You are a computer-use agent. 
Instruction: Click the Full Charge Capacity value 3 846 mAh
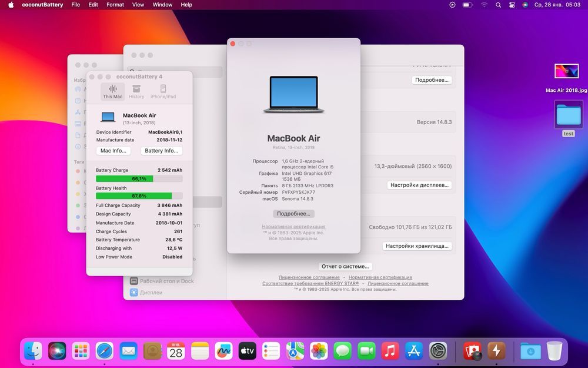click(170, 205)
